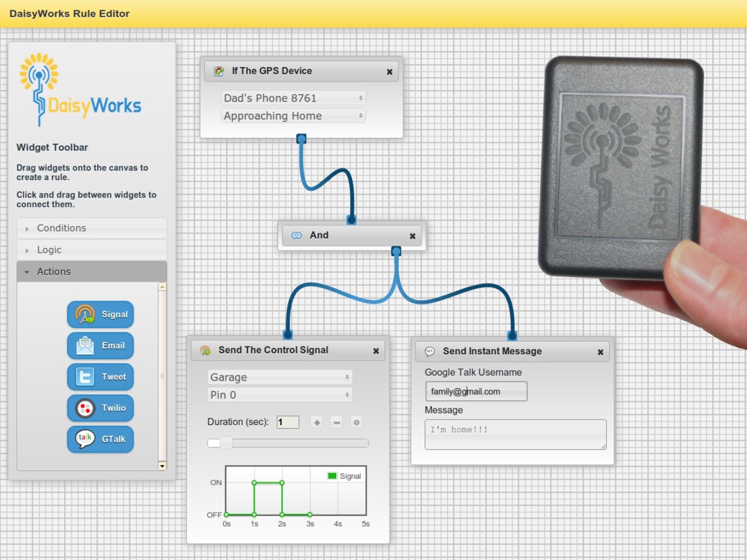Collapse the Actions section

[91, 271]
